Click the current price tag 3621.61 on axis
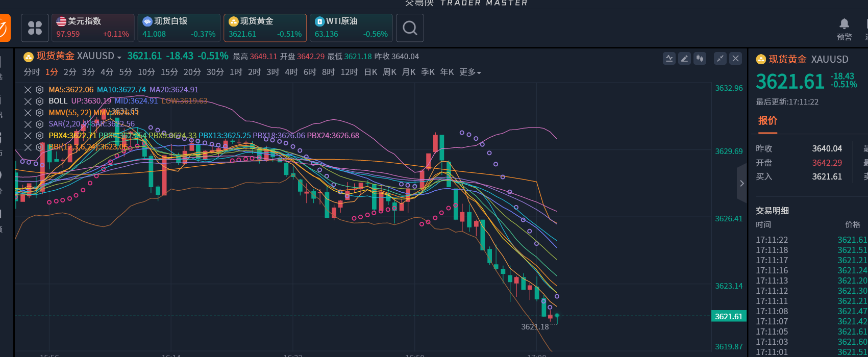The height and width of the screenshot is (357, 868). tap(729, 316)
